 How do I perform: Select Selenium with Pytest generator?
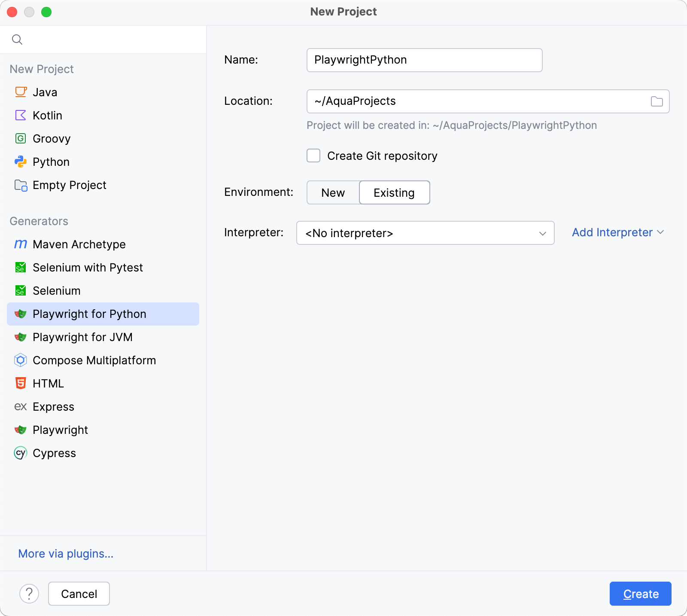(x=103, y=267)
